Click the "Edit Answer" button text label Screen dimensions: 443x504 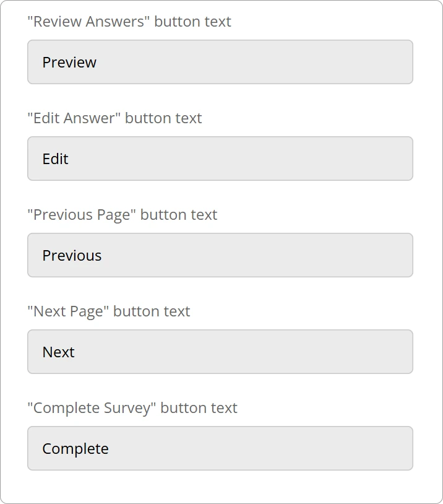[114, 118]
